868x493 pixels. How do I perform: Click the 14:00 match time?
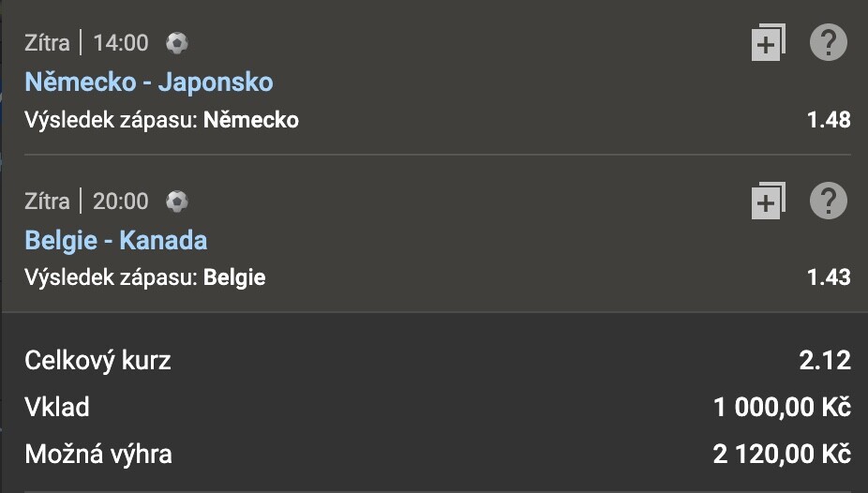click(121, 42)
